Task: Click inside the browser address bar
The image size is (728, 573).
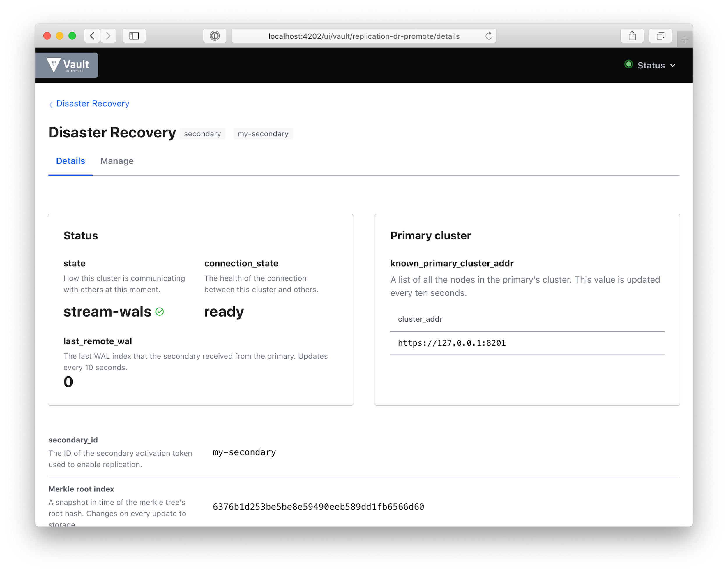Action: (x=363, y=36)
